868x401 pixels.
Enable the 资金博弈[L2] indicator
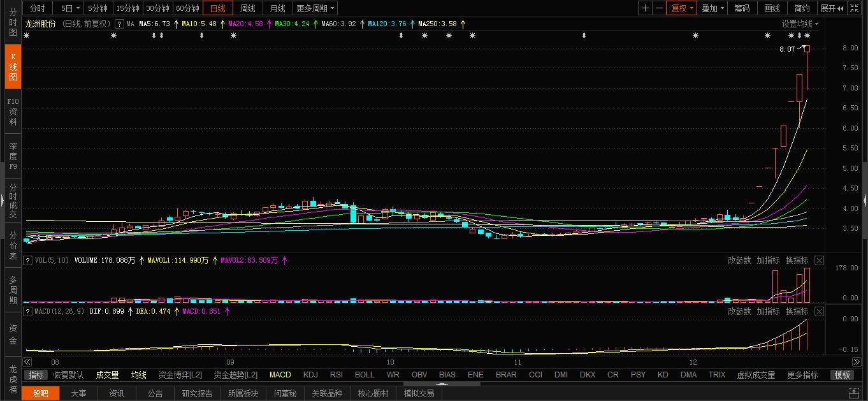[180, 375]
